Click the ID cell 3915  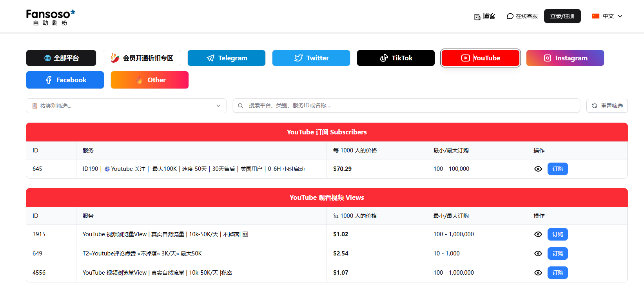(51, 234)
